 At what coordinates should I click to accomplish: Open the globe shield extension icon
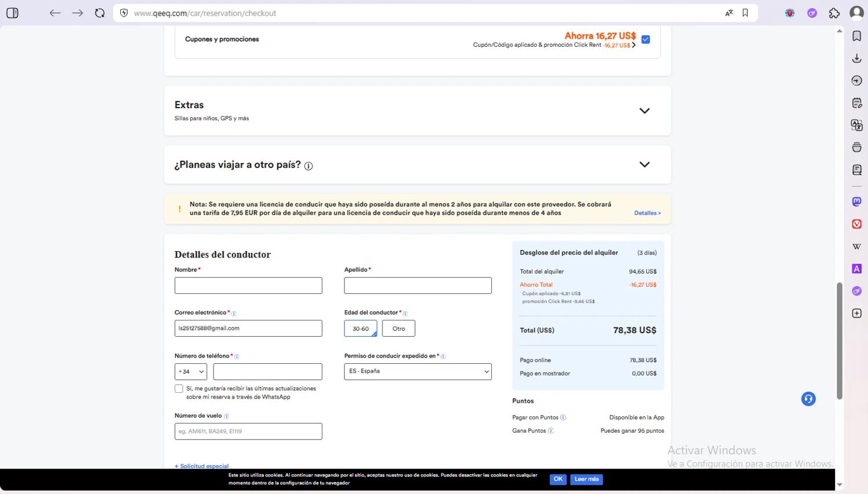pos(790,13)
